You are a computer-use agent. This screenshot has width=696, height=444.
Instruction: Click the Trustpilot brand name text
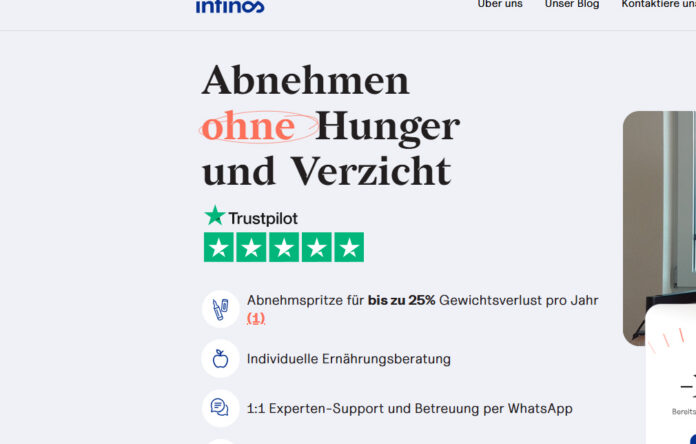click(x=263, y=218)
